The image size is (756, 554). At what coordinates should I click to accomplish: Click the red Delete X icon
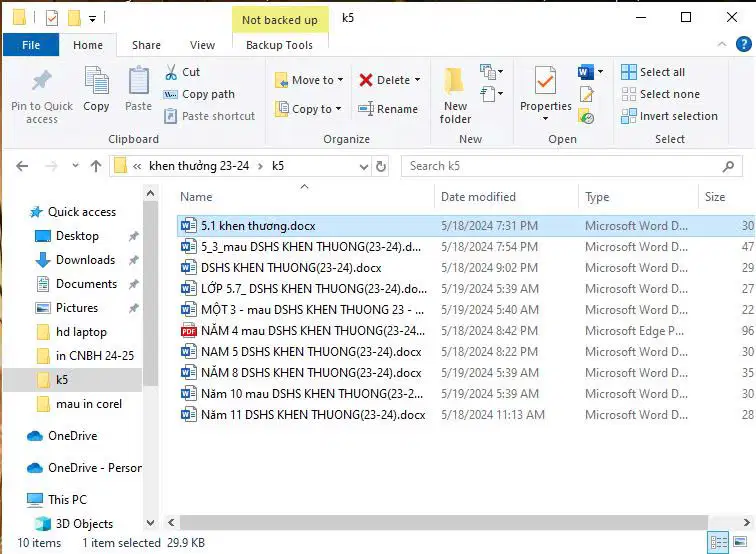[366, 80]
